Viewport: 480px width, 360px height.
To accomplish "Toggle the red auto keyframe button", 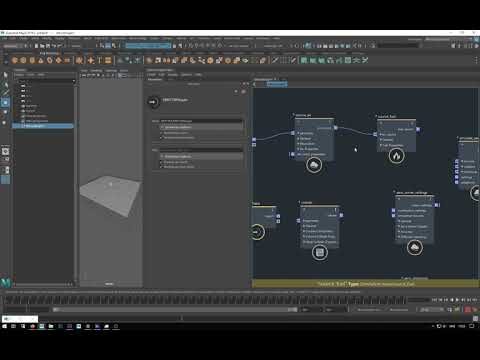I will [x=468, y=310].
